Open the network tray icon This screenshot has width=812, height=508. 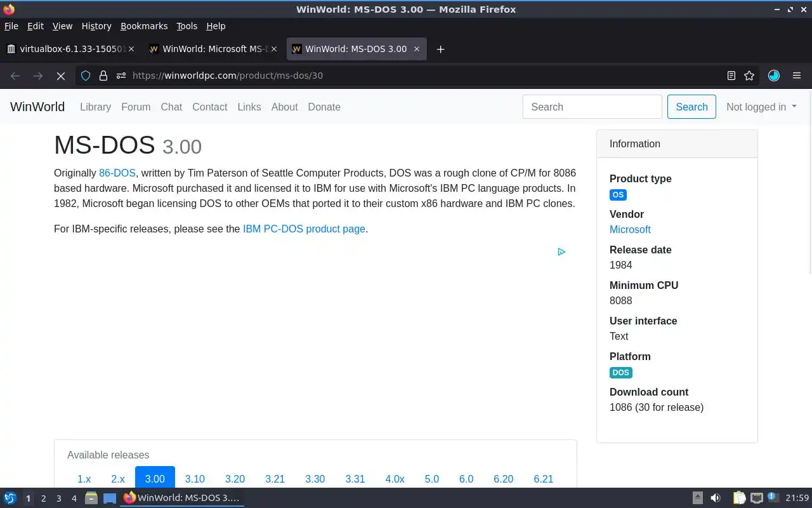pos(756,498)
